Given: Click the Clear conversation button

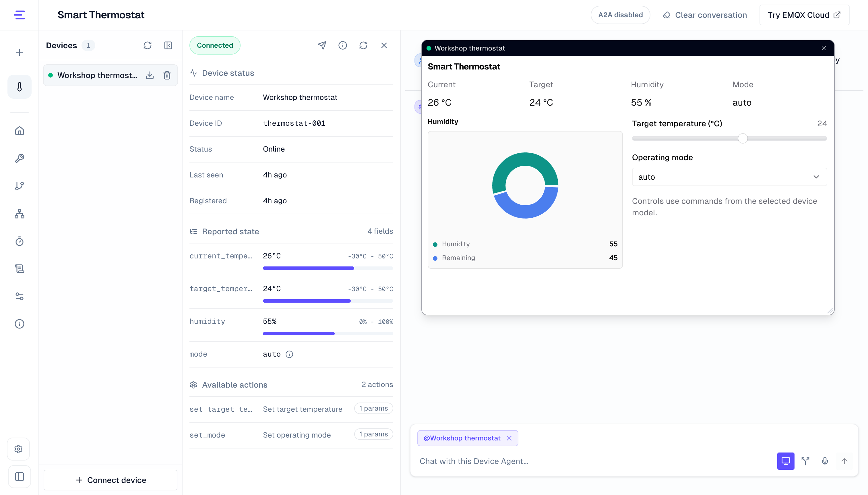Looking at the screenshot, I should click(705, 15).
